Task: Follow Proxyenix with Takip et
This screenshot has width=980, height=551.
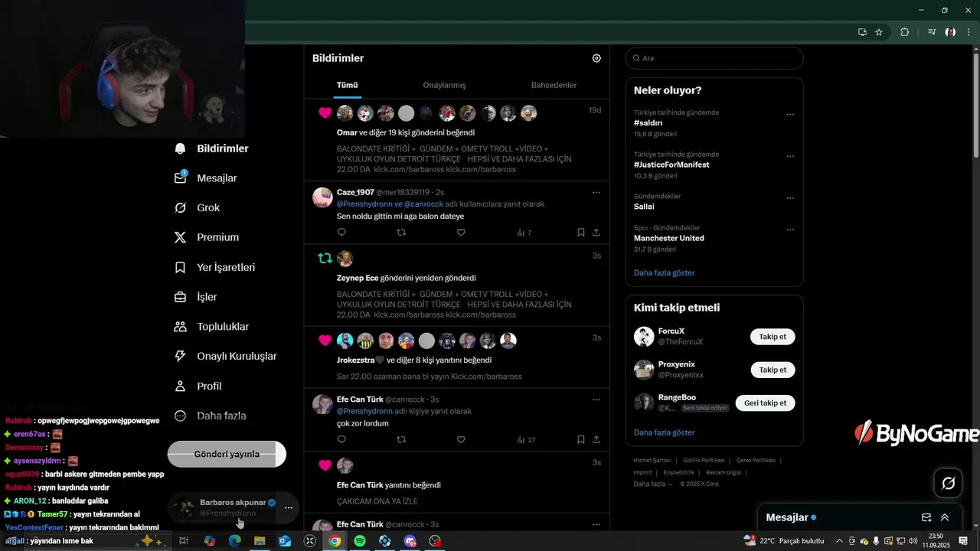Action: [x=773, y=370]
